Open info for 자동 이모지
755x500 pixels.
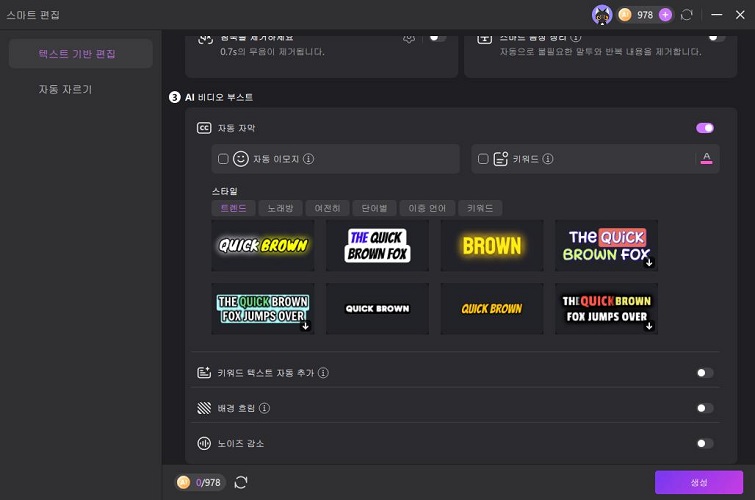tap(309, 159)
